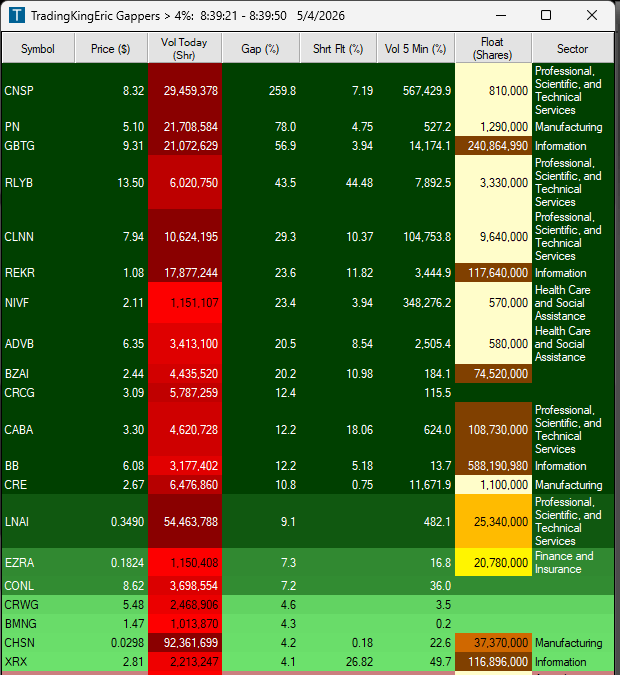Viewport: 620px width, 675px height.
Task: Sort by Vol Today (Shr) column header
Action: [185, 49]
